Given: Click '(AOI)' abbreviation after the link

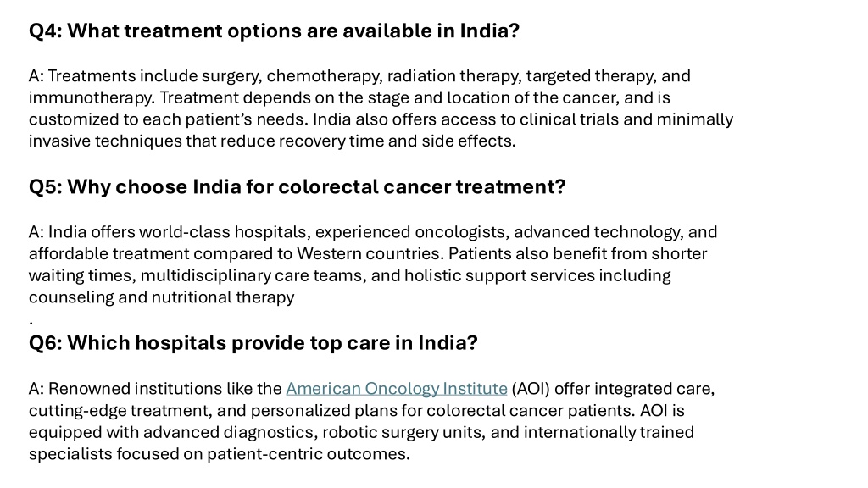Looking at the screenshot, I should click(531, 389).
